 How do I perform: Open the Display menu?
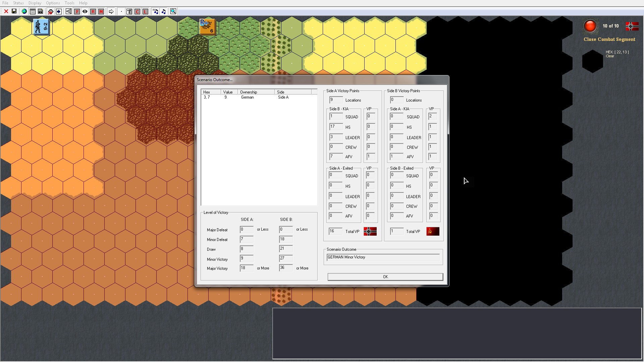(35, 3)
